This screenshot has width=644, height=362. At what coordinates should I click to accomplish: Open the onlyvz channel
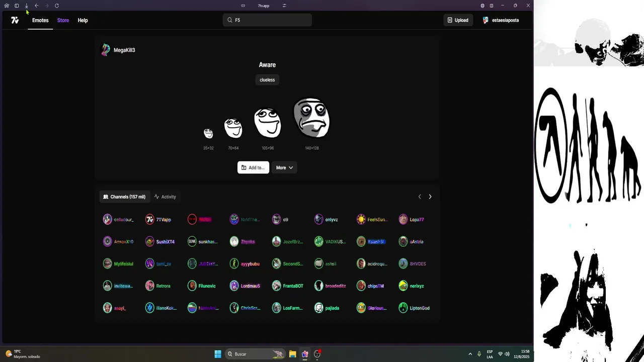[327, 219]
